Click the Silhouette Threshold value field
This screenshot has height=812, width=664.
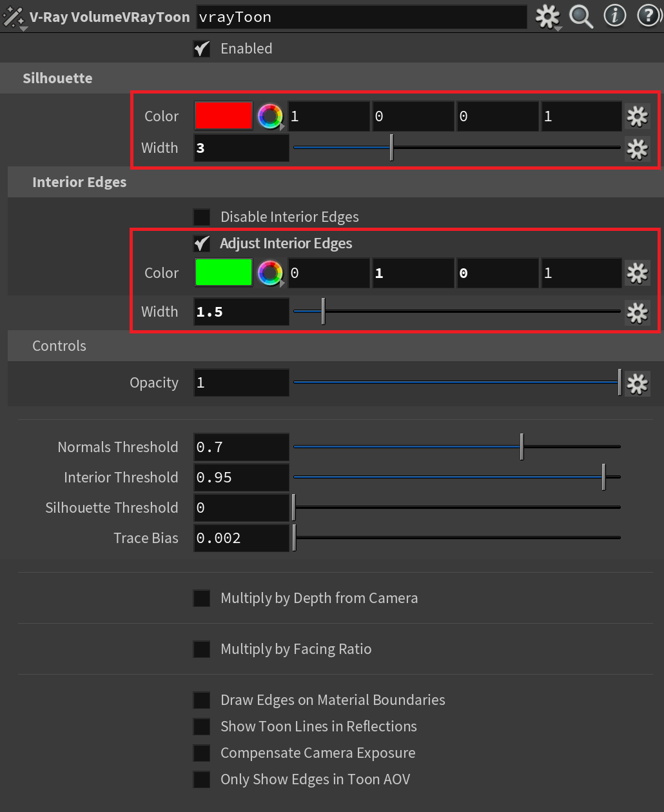point(242,508)
